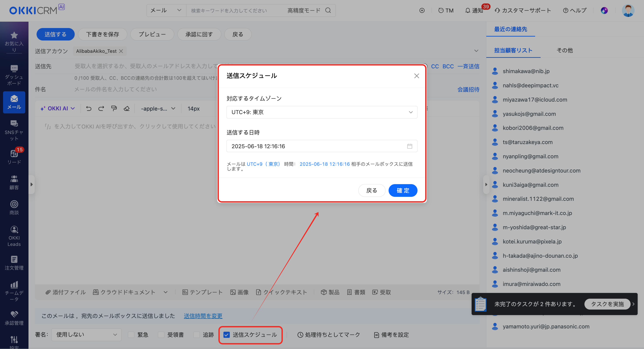Open OKKI Leads in the sidebar
This screenshot has height=349, width=644.
pos(14,236)
